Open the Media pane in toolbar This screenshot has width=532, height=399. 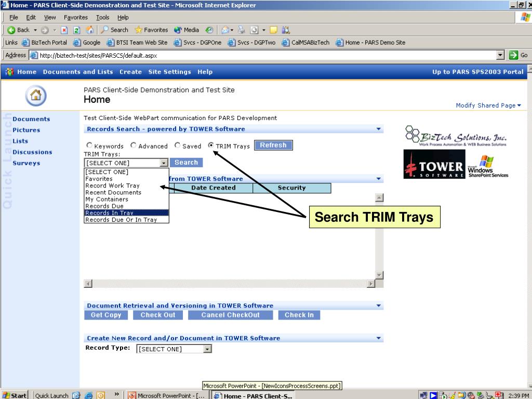pyautogui.click(x=187, y=30)
